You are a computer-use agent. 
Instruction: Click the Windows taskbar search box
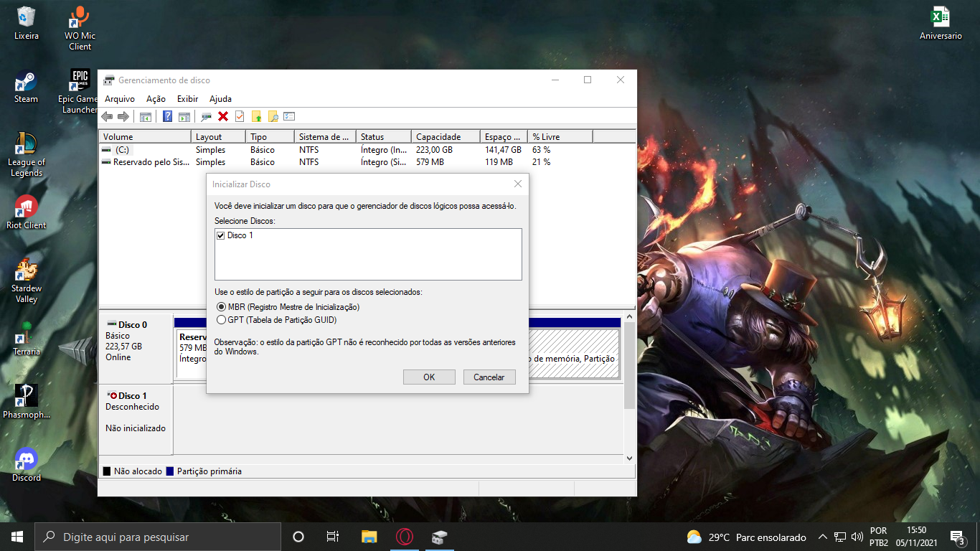click(x=158, y=537)
